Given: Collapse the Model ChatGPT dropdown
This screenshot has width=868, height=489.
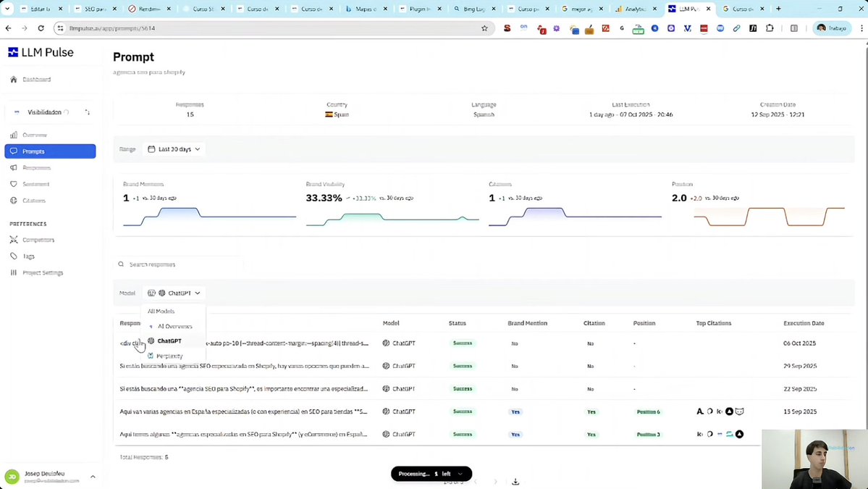Looking at the screenshot, I should click(x=174, y=293).
